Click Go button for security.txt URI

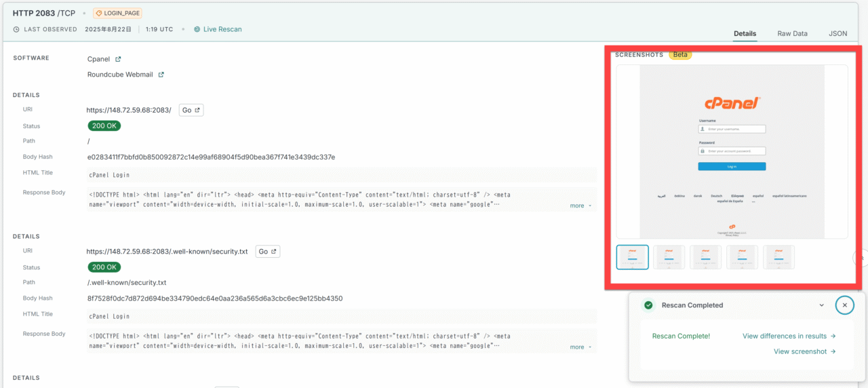pos(268,252)
